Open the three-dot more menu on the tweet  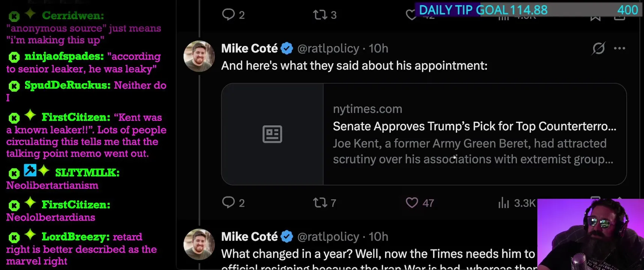619,48
